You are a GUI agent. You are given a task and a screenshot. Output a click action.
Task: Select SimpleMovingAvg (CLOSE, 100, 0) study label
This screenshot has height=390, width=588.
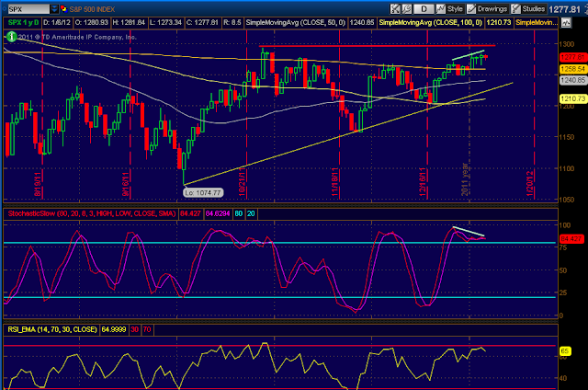coord(431,22)
